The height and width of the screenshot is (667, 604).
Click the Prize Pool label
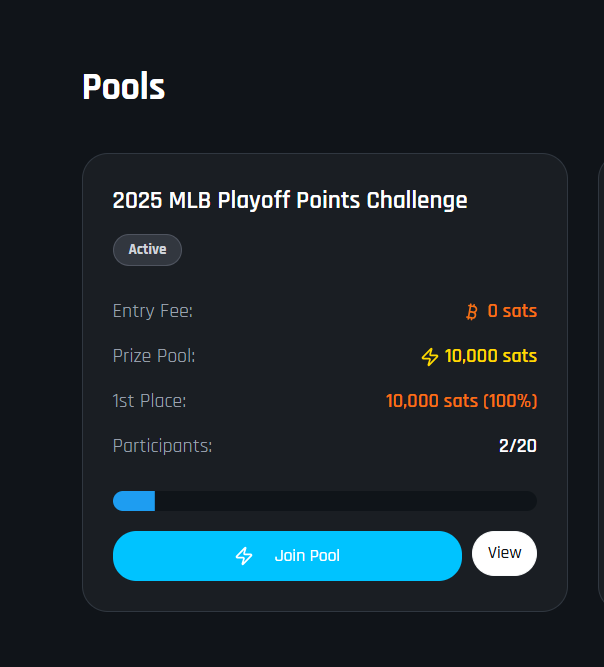pyautogui.click(x=154, y=356)
